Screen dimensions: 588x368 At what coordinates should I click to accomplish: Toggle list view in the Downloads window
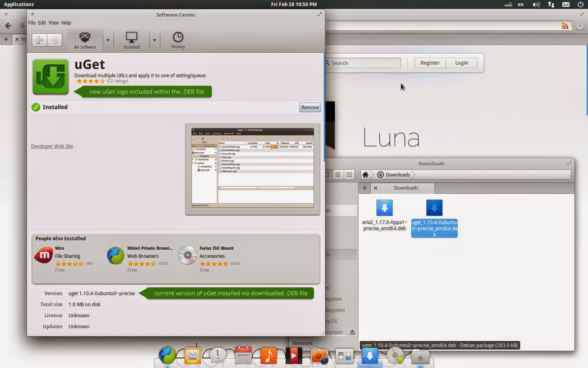338,175
